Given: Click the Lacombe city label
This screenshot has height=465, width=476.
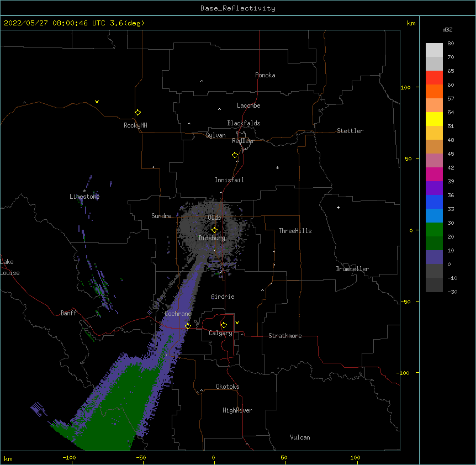Looking at the screenshot, I should (248, 105).
